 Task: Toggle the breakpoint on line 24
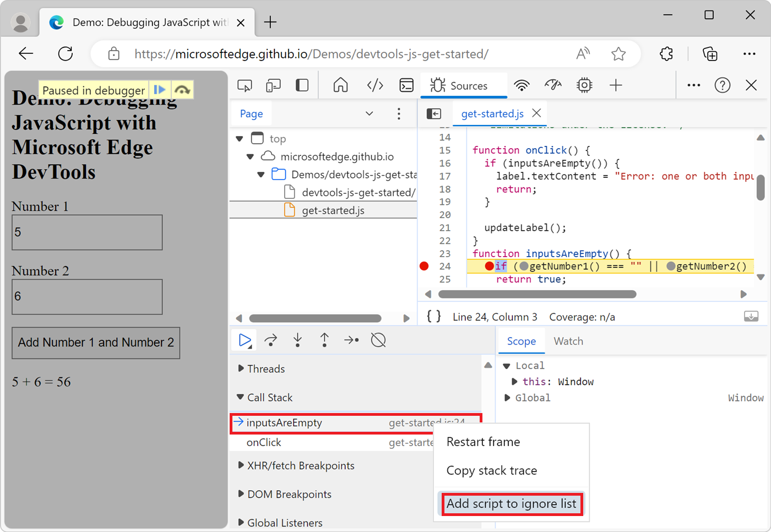click(x=424, y=266)
